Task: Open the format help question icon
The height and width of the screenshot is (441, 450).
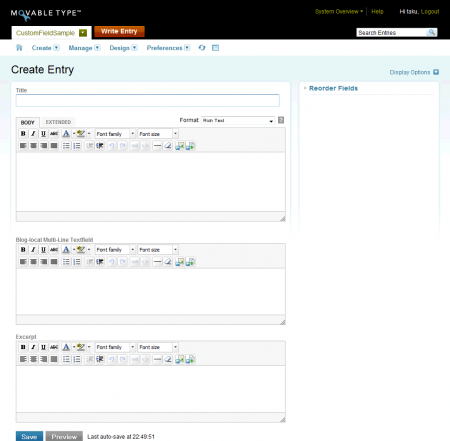Action: click(281, 120)
